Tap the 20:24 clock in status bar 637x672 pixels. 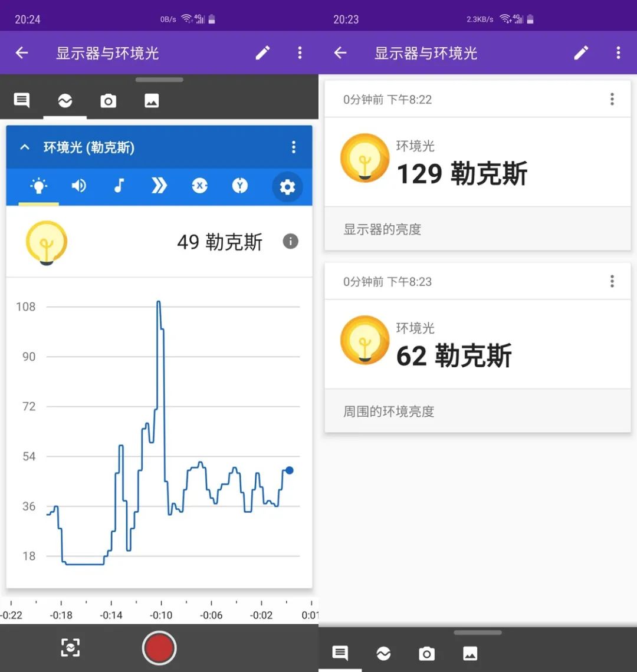(x=28, y=19)
